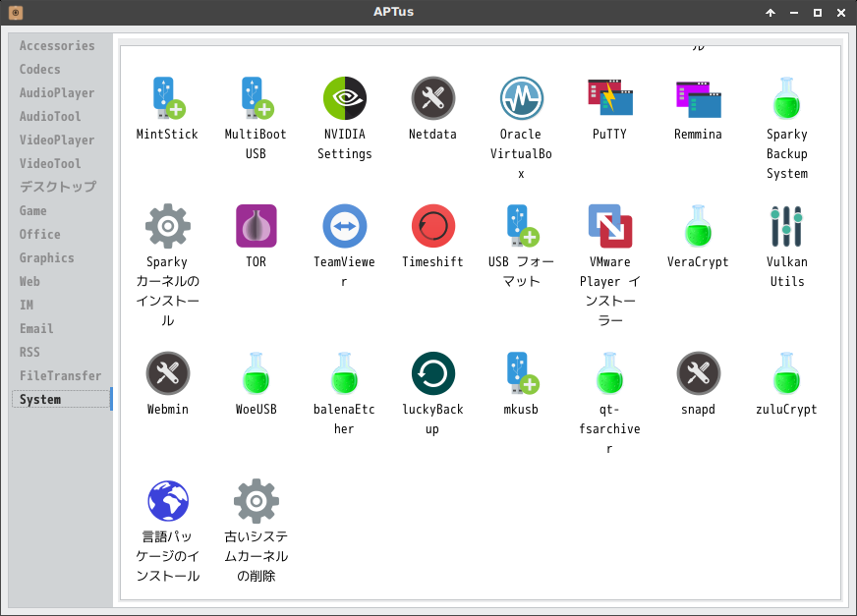Select the IM category

pyautogui.click(x=27, y=305)
